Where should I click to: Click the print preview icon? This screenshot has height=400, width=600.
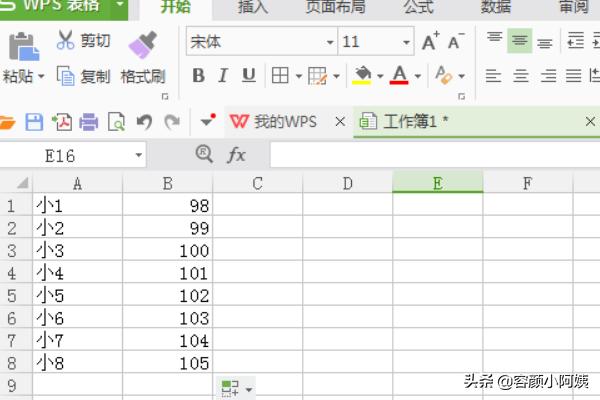click(x=116, y=122)
